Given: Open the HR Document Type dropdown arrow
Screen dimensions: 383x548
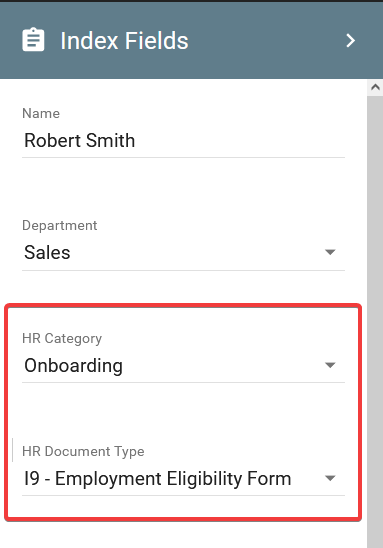Looking at the screenshot, I should 330,478.
